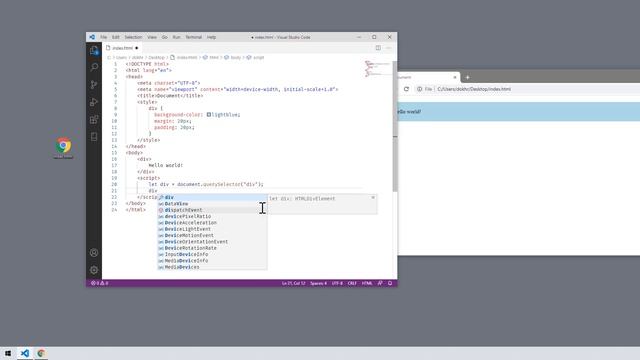Screen dimensions: 640x360
Task: Change line endings via CRLF
Action: tap(352, 283)
